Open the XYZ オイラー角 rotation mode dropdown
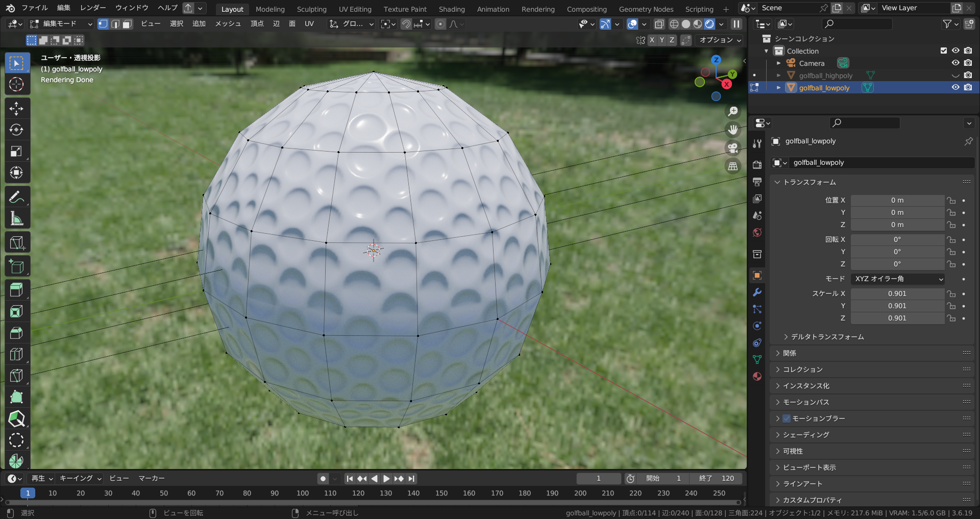980x519 pixels. pos(897,279)
